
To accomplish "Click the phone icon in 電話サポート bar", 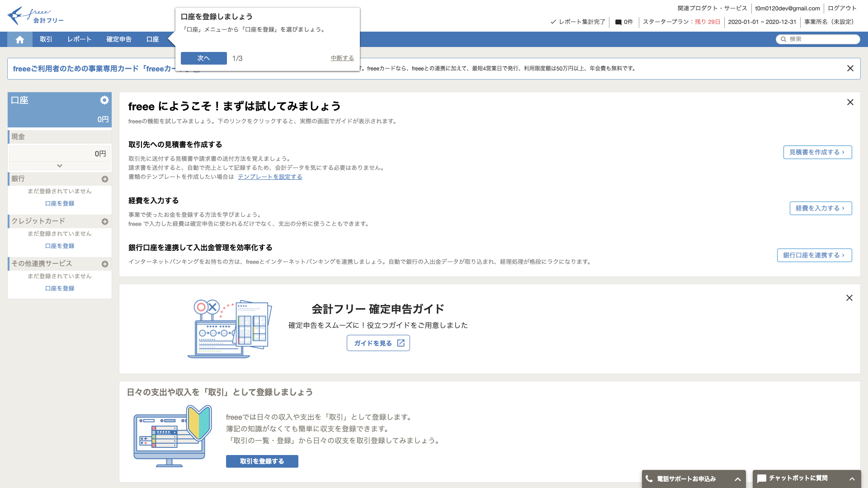I will (x=649, y=479).
